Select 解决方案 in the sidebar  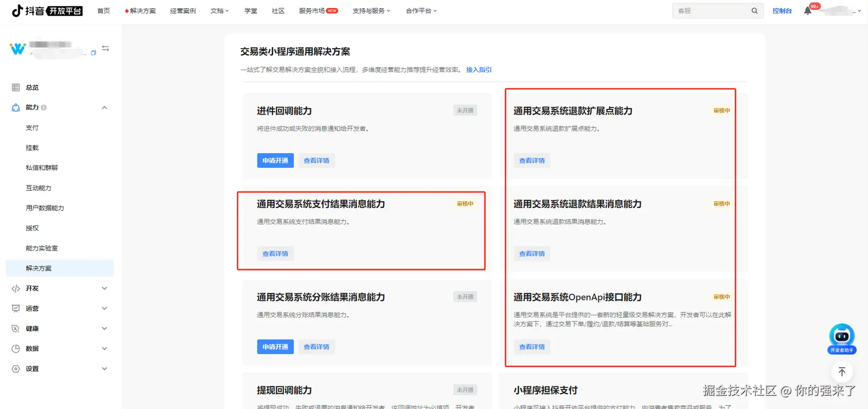[x=59, y=268]
